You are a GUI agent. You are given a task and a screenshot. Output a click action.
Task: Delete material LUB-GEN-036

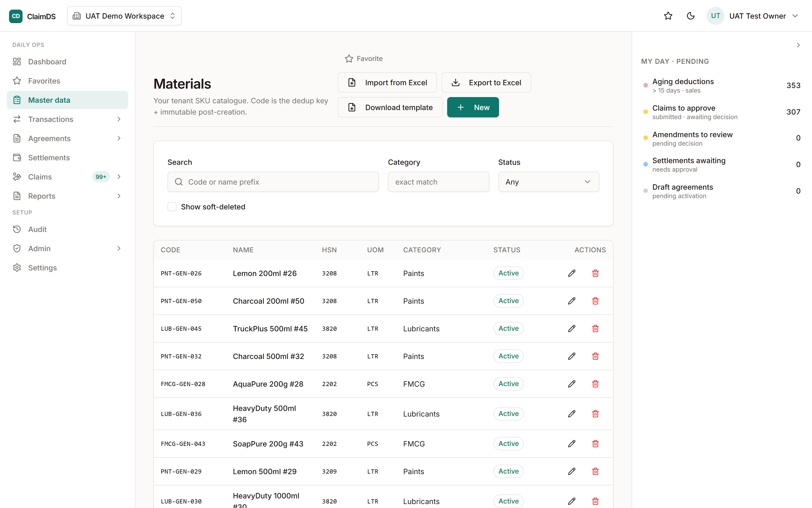595,414
